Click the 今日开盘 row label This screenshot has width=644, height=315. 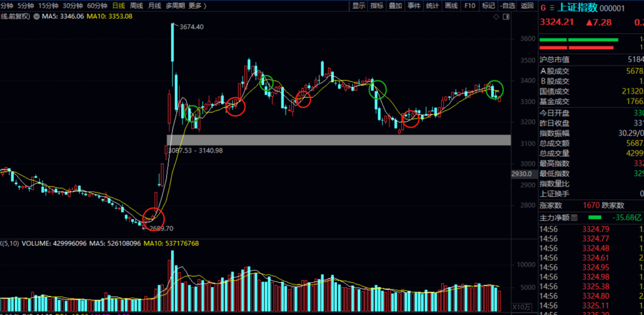point(555,113)
